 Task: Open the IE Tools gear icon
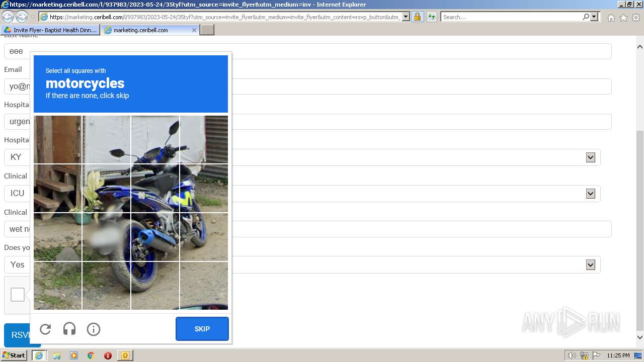tap(636, 18)
